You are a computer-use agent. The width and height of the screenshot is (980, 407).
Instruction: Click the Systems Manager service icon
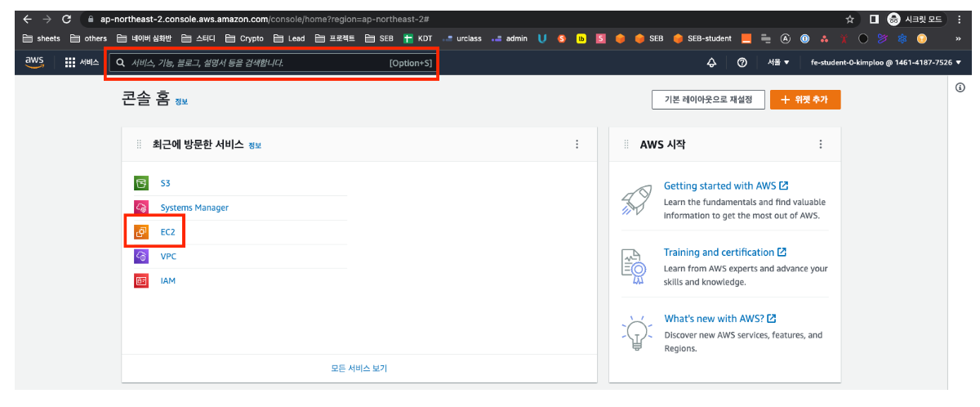tap(141, 208)
